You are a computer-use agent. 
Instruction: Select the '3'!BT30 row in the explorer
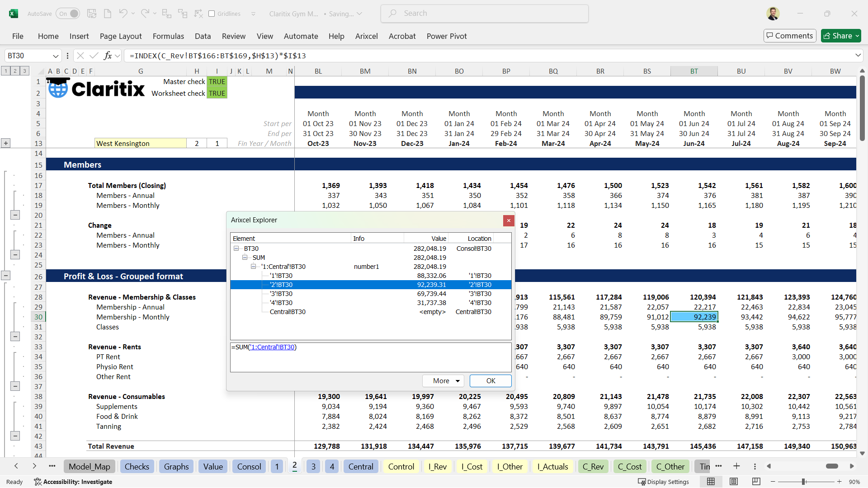[x=281, y=294]
